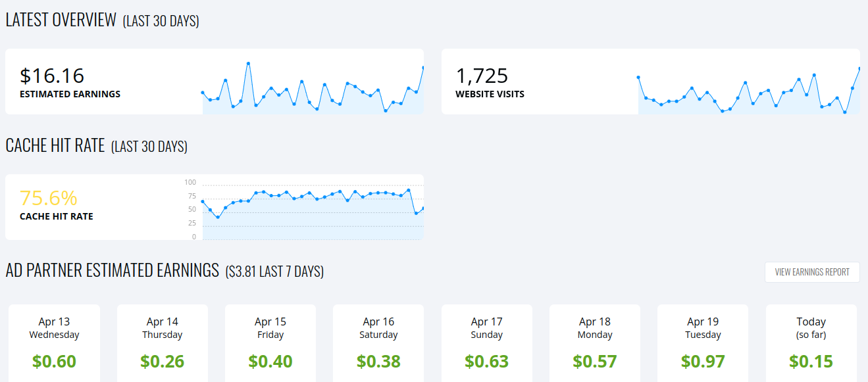Select the Apr 14 Thursday earnings card
Viewport: 868px width, 382px height.
pyautogui.click(x=162, y=342)
